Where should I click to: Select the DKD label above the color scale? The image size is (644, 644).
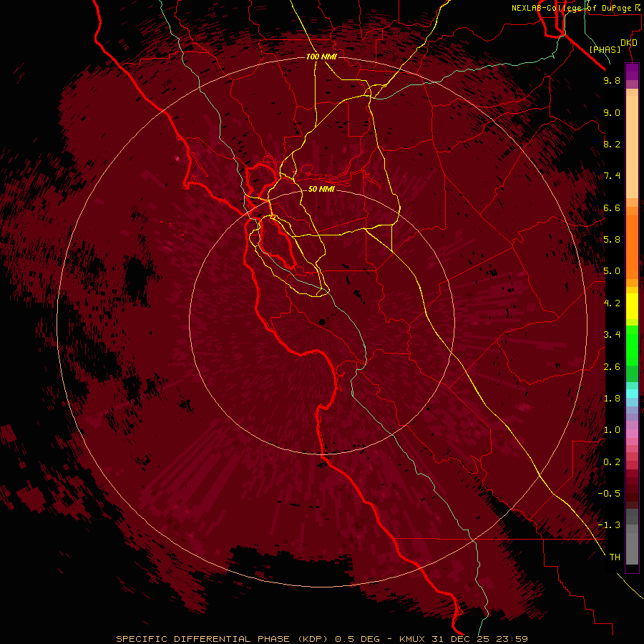[629, 43]
